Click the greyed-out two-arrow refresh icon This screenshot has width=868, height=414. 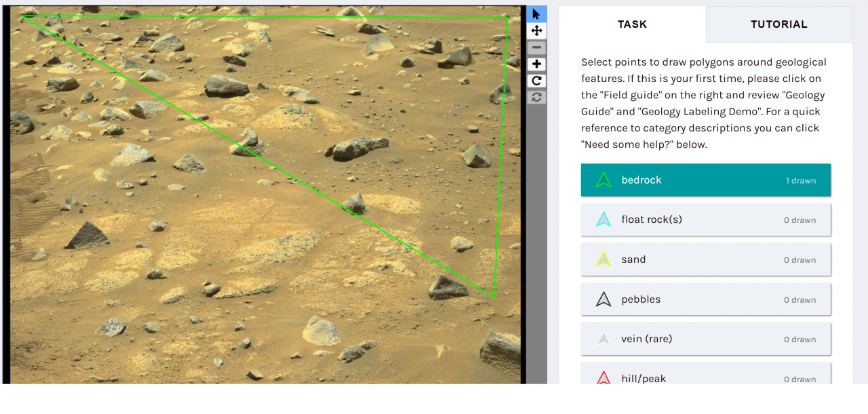[536, 98]
